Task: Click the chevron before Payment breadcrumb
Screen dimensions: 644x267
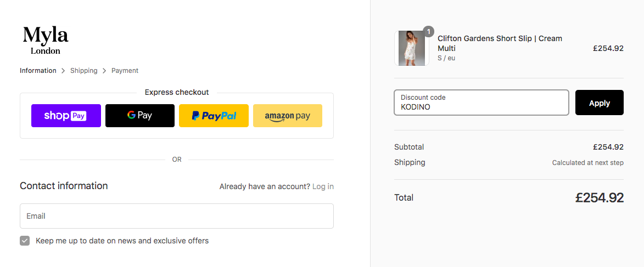Action: (x=104, y=71)
